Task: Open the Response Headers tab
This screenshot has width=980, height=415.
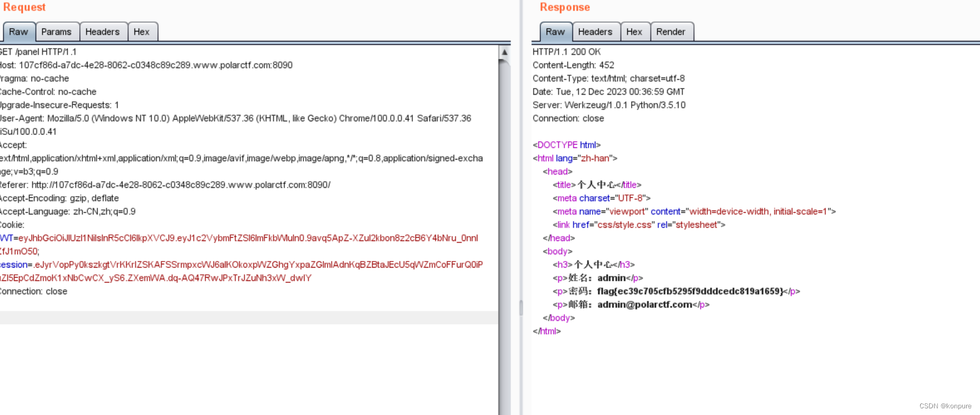Action: click(x=596, y=32)
